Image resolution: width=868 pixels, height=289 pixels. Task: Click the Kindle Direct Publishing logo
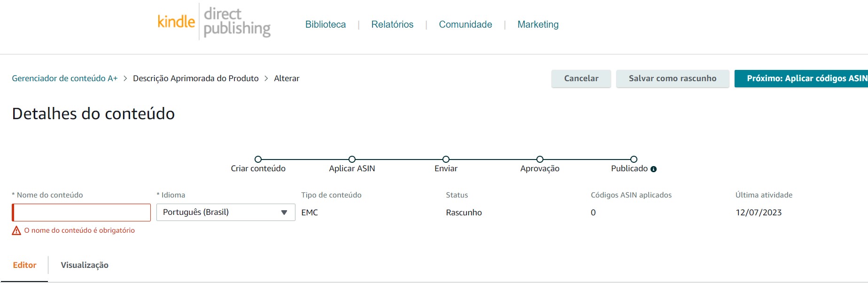pyautogui.click(x=214, y=22)
